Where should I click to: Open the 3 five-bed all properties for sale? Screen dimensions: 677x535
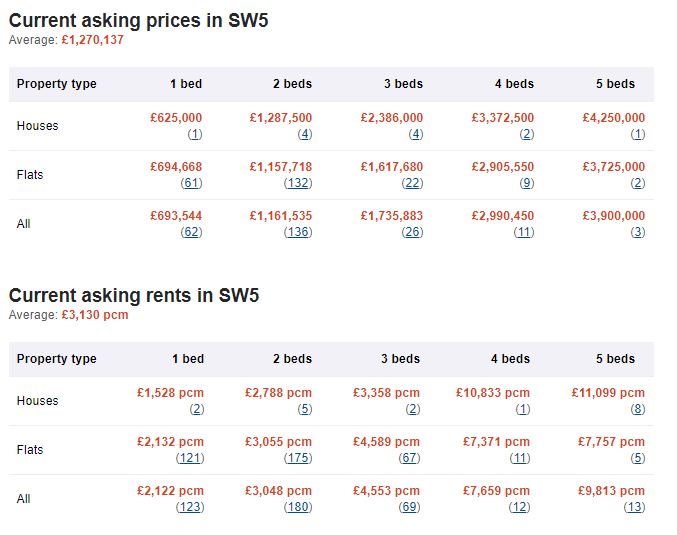638,232
